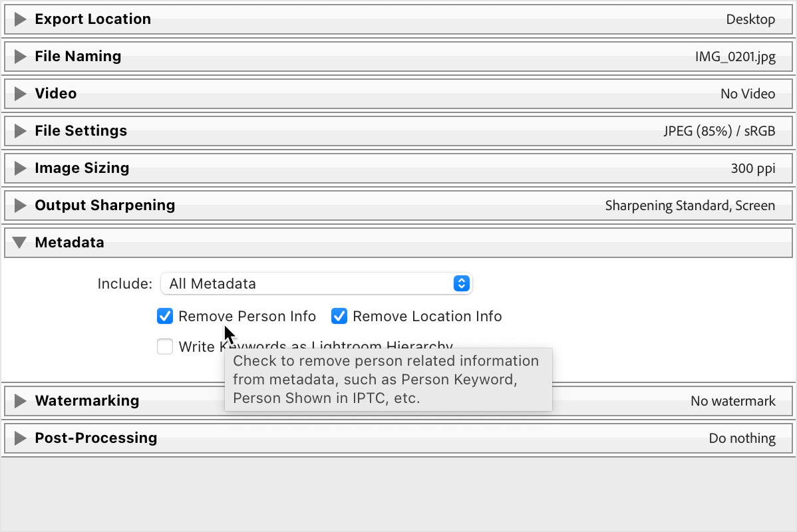Click the blue stepper arrows on All Metadata

coord(461,283)
